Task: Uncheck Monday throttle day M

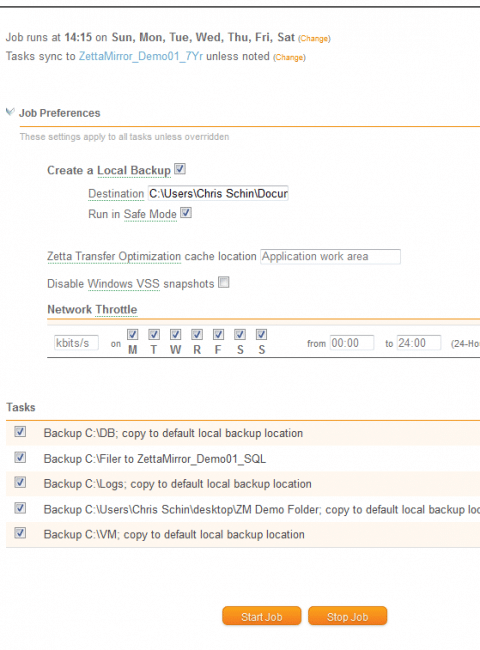Action: [x=133, y=335]
